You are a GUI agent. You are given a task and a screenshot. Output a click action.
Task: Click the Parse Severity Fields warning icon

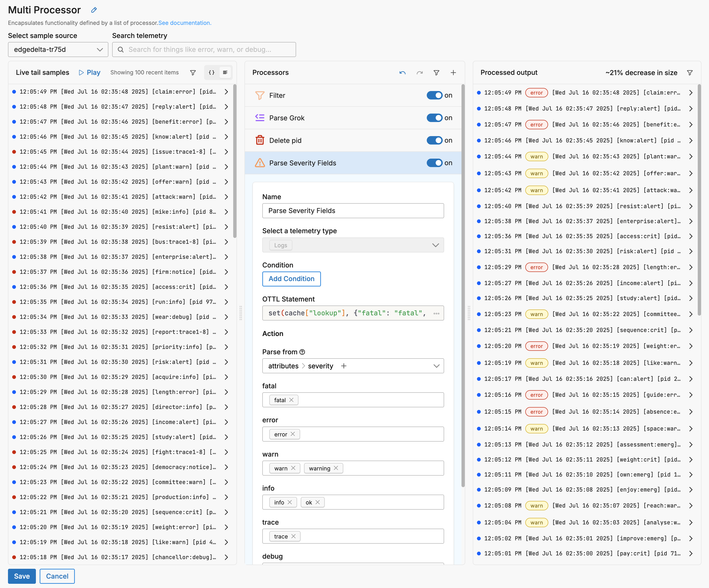pyautogui.click(x=260, y=163)
